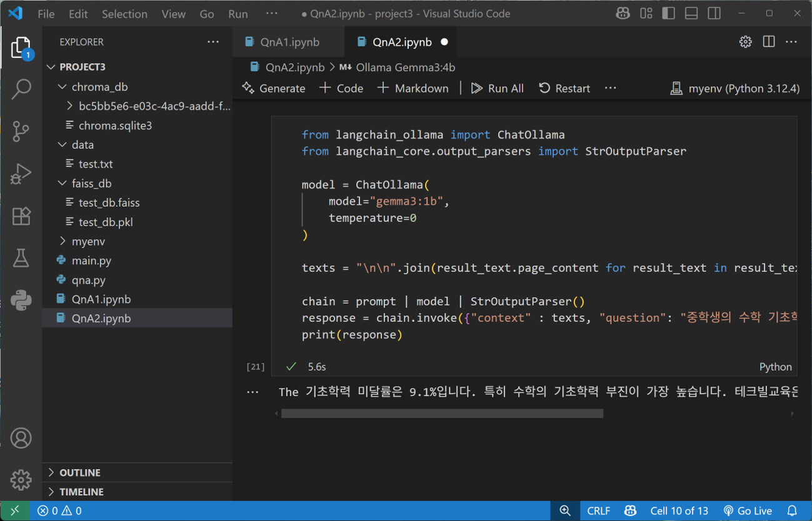Select the QnA2.ipynb editor tab
This screenshot has width=812, height=521.
pyautogui.click(x=402, y=42)
